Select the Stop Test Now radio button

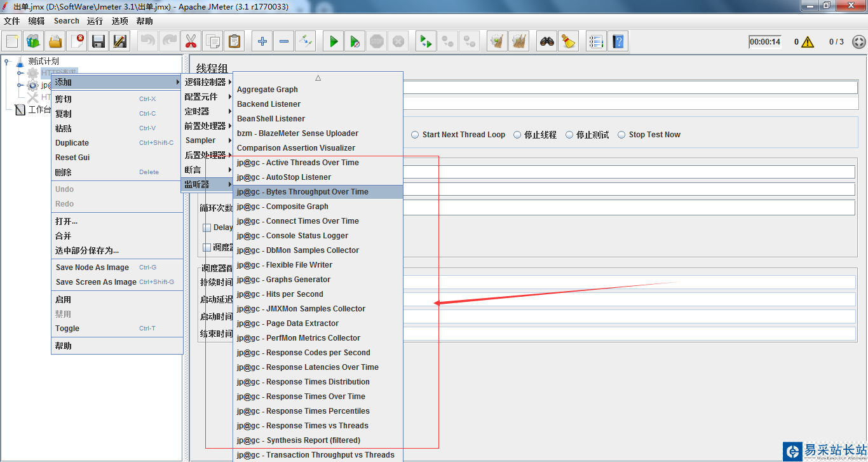tap(621, 135)
